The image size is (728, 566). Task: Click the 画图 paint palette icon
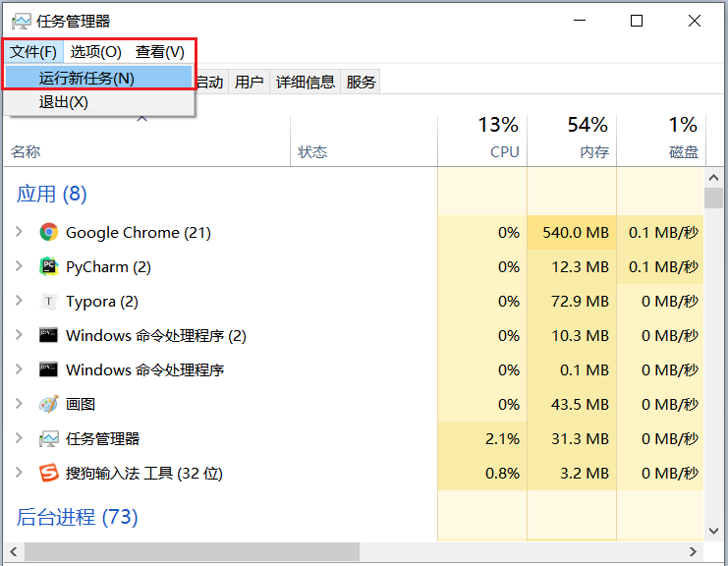(49, 404)
